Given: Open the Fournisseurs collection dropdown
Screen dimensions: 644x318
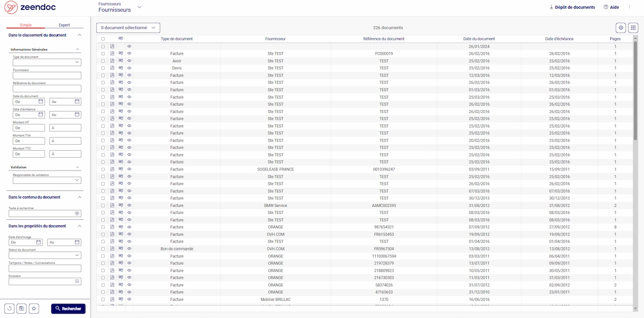Looking at the screenshot, I should tap(140, 7).
